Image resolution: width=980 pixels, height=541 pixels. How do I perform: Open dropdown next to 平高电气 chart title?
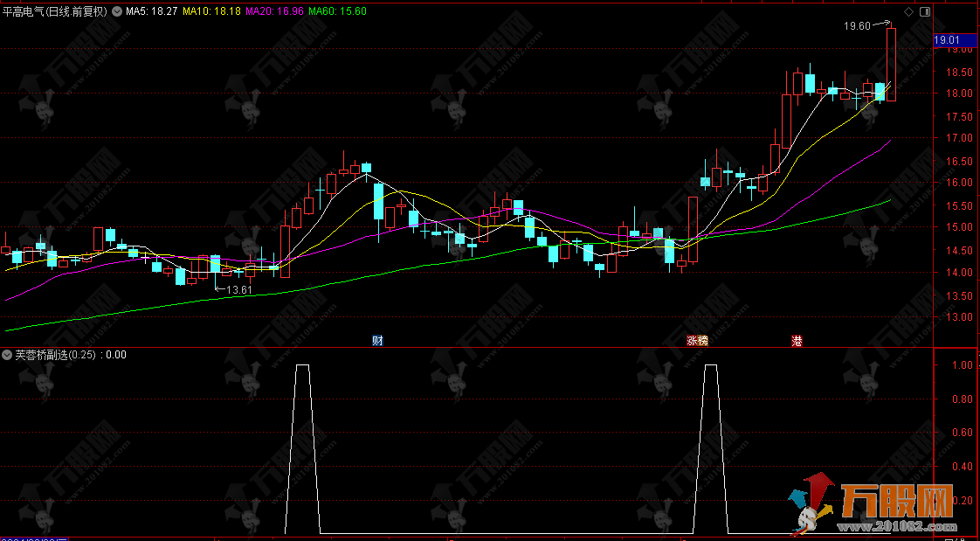(117, 11)
